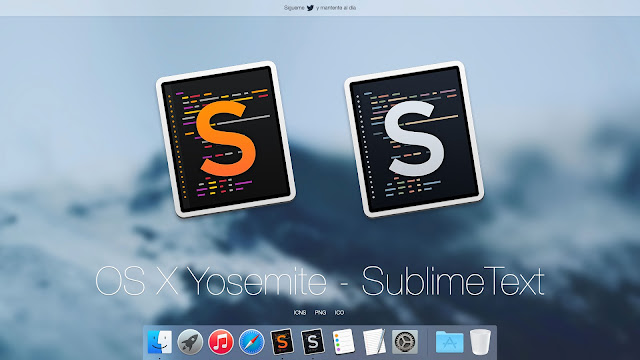Click the OS X Yosemite SublimeText title
The width and height of the screenshot is (640, 360).
(x=320, y=281)
